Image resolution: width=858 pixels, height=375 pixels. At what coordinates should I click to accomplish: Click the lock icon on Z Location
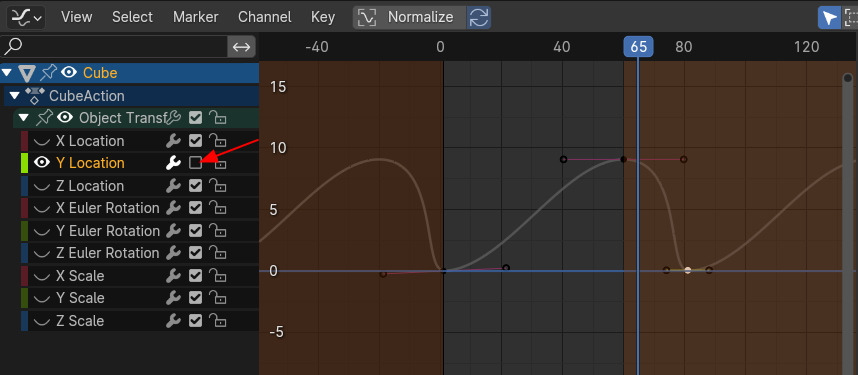218,186
